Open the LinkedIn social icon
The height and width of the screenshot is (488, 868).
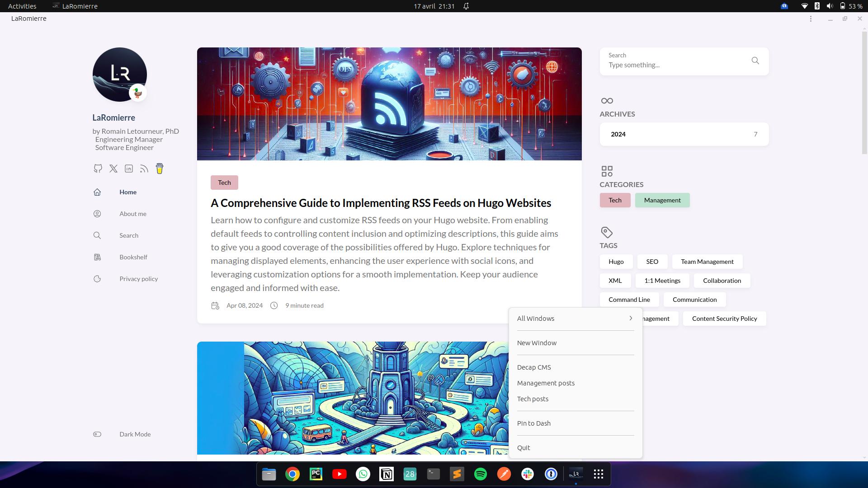point(129,169)
